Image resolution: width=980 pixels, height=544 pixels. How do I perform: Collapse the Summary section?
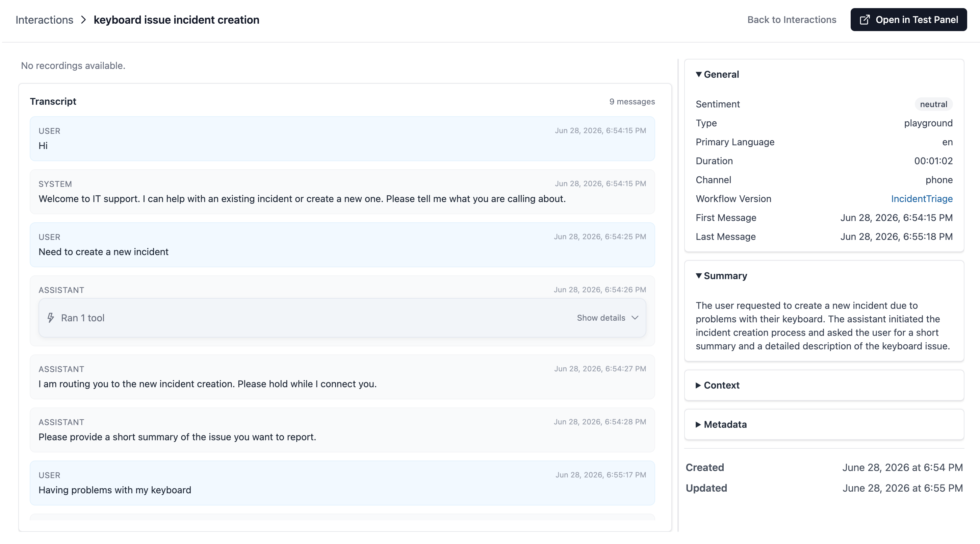[721, 276]
